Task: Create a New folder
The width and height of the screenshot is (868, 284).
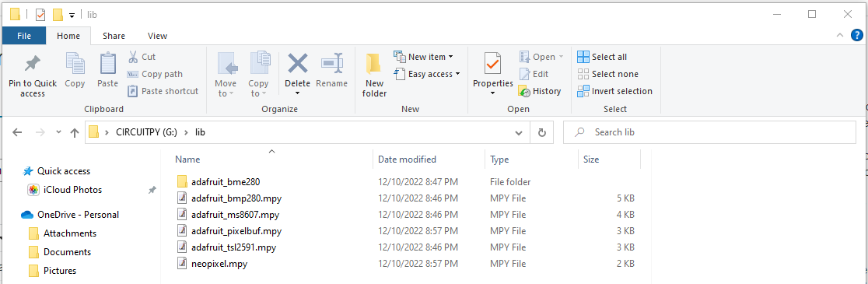Action: [374, 75]
